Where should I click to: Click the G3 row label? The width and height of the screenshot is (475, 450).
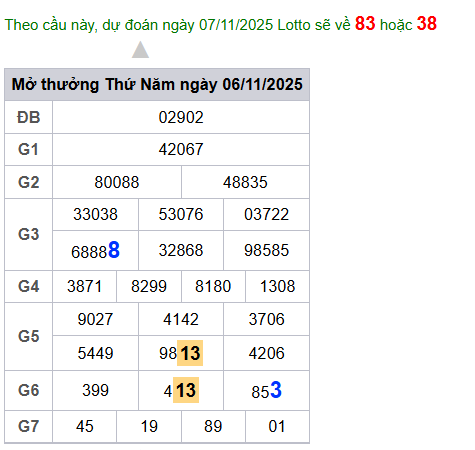click(x=29, y=234)
